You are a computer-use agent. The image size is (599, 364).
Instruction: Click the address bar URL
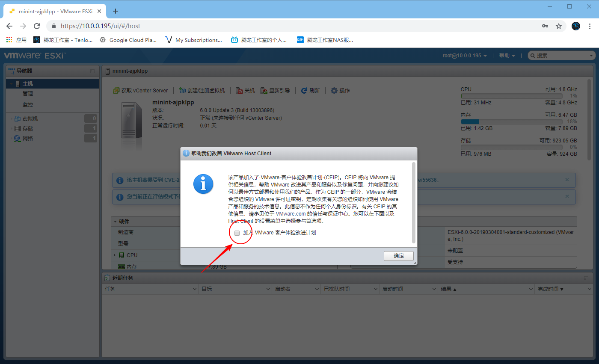pos(101,26)
